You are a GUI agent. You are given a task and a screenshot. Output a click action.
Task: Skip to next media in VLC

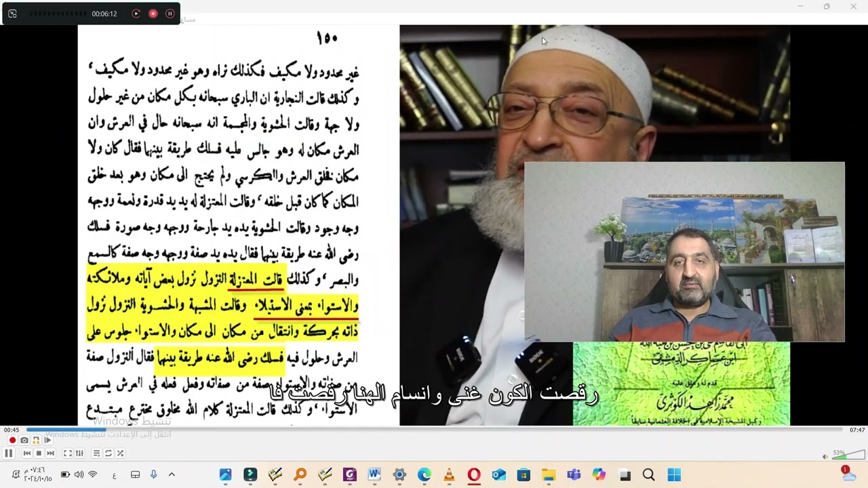coord(50,453)
